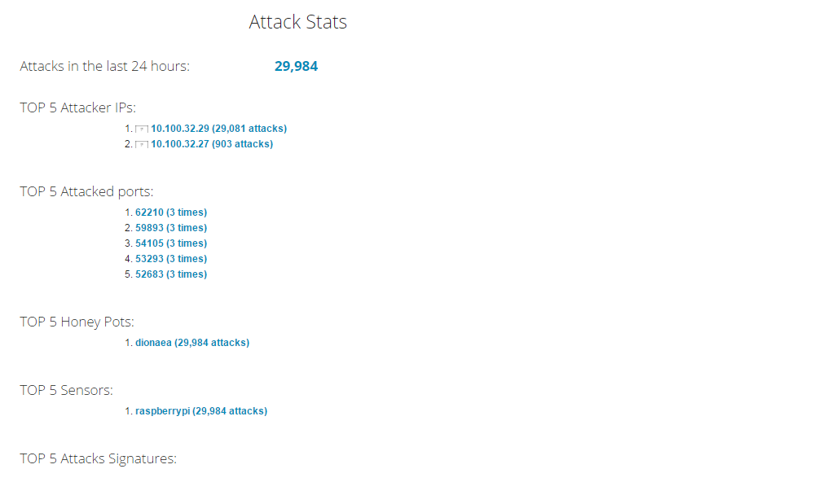Click the TOP 5 Sensors heading
Viewport: 814px width, 504px height.
pyautogui.click(x=67, y=391)
